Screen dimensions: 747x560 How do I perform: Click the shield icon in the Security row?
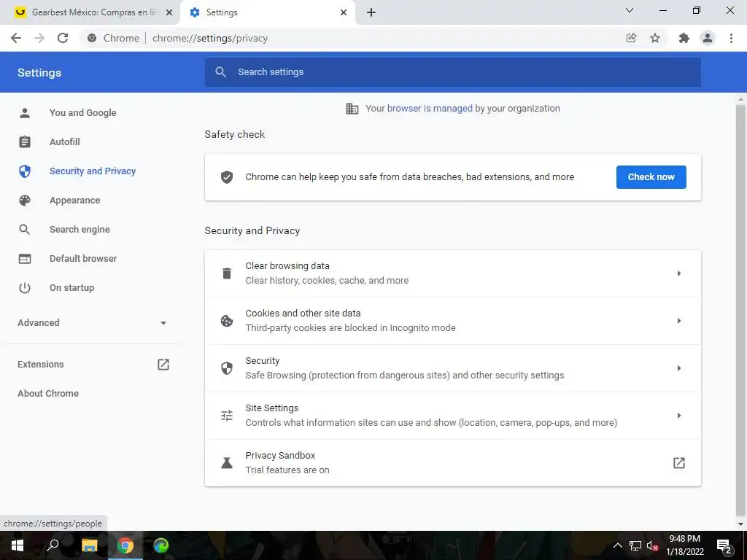pos(227,368)
